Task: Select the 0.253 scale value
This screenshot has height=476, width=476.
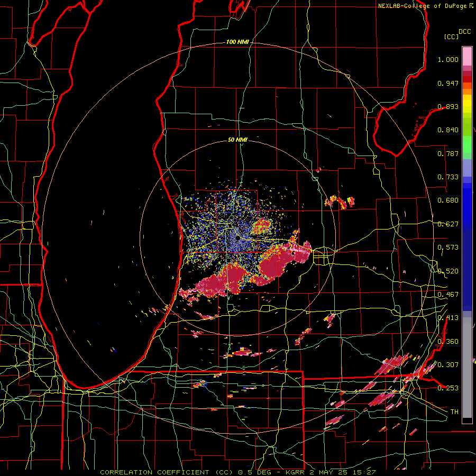Action: [x=448, y=388]
